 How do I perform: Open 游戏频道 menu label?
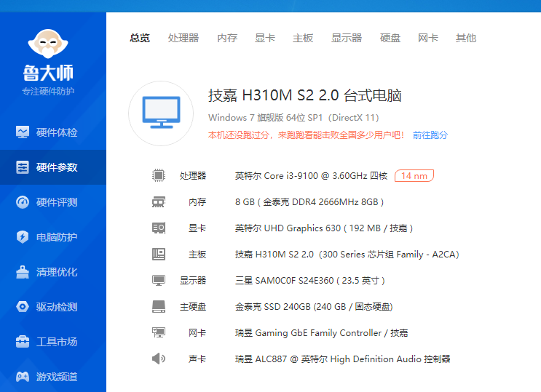pos(57,377)
